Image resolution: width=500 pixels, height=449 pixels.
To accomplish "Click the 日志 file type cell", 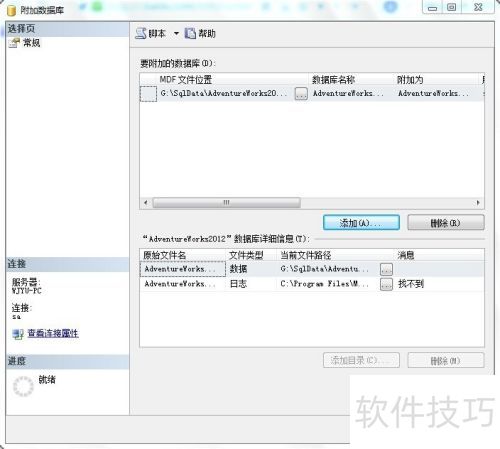I will point(238,284).
